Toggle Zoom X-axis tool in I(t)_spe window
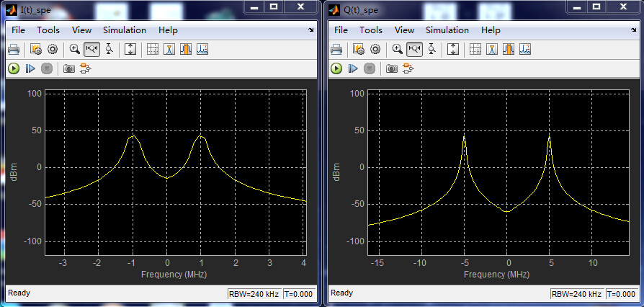Viewport: 644px width, 307px height. [92, 49]
